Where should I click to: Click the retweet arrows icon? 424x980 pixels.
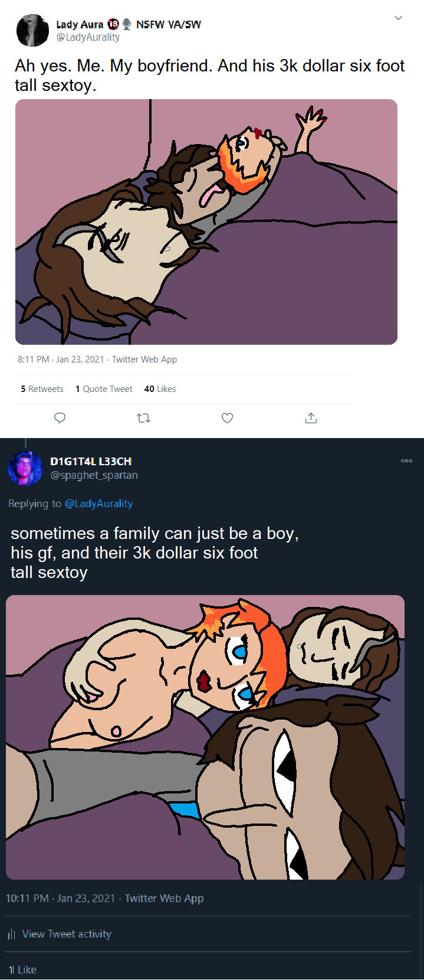[x=143, y=418]
